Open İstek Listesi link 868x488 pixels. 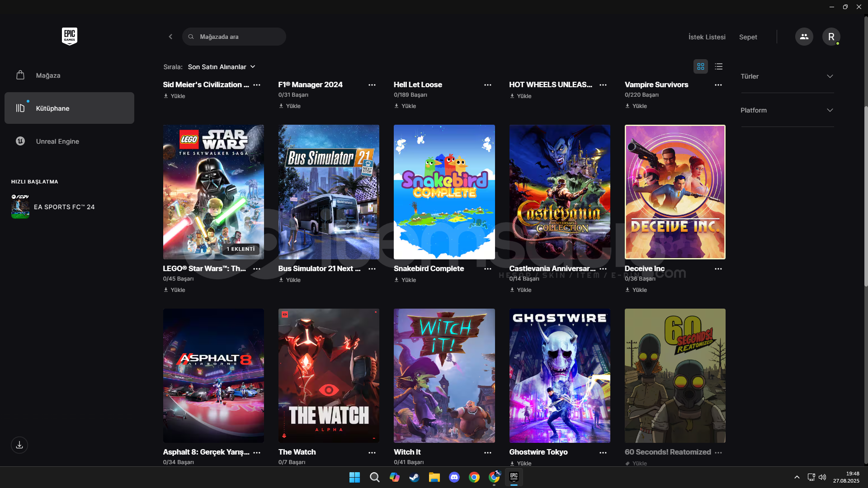click(x=707, y=37)
